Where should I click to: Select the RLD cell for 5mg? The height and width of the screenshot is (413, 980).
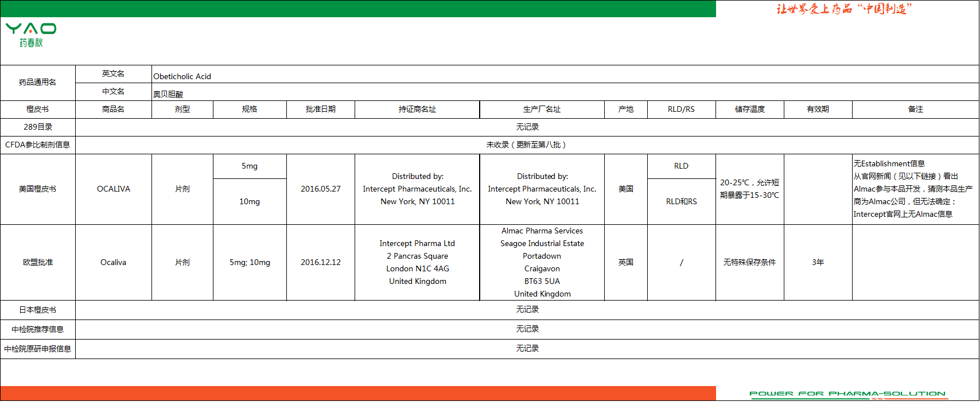[x=682, y=166]
